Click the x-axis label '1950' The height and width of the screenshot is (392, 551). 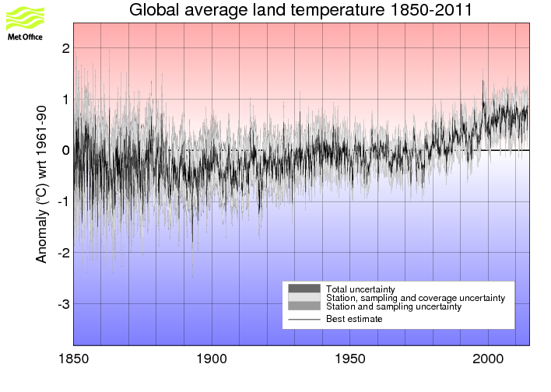pyautogui.click(x=350, y=359)
